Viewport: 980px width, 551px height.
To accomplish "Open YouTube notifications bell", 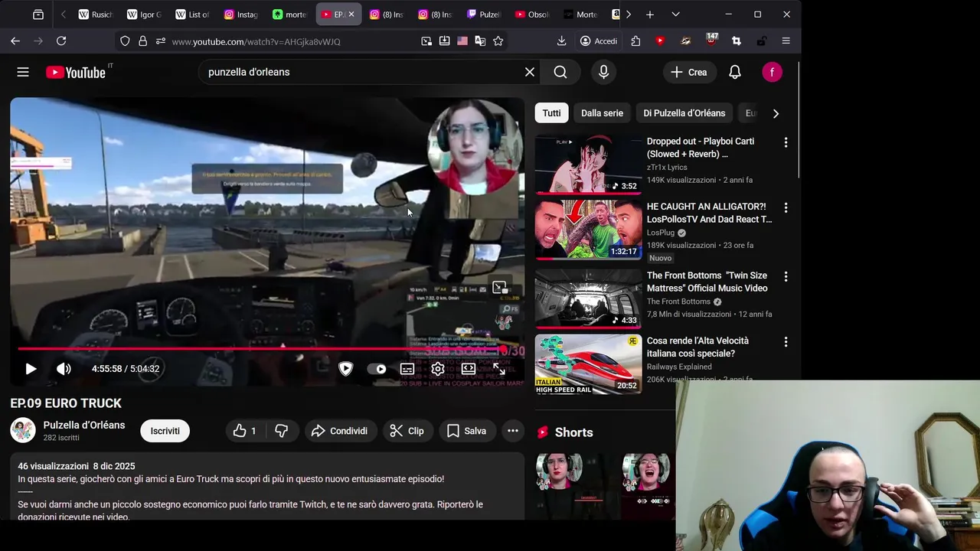I will pos(735,72).
